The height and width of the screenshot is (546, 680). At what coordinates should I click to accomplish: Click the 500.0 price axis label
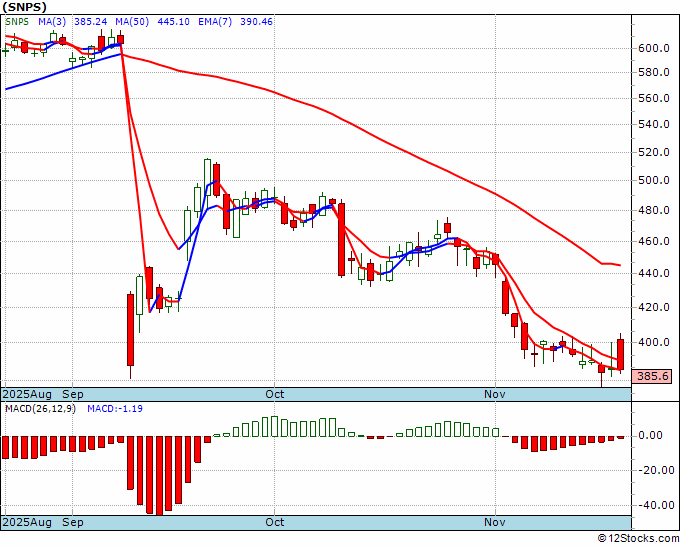coord(654,180)
